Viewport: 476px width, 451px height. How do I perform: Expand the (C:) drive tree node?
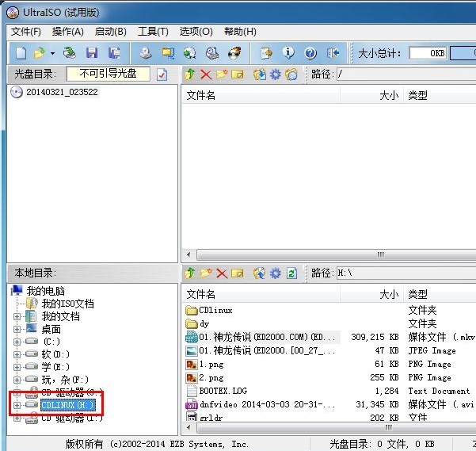click(x=17, y=342)
